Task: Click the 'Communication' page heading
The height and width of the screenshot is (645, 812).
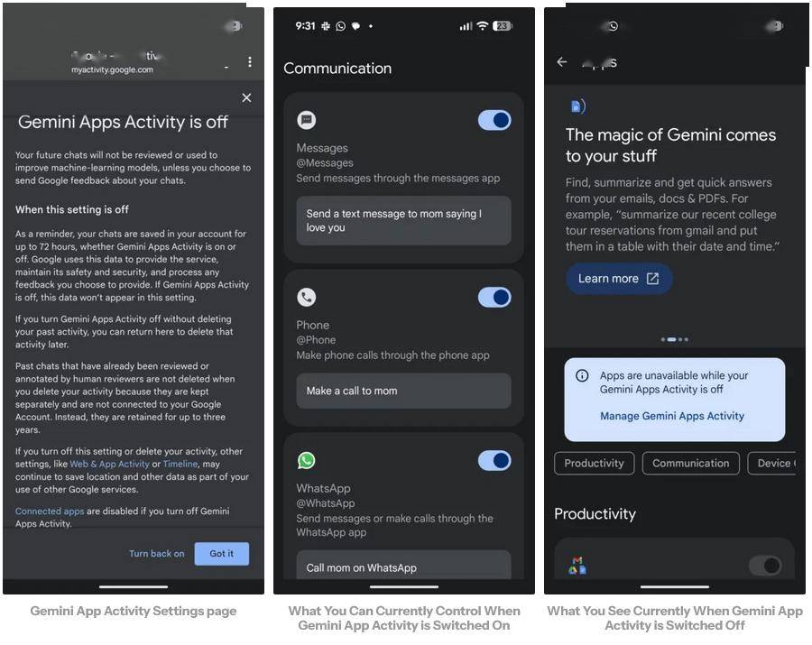Action: pyautogui.click(x=337, y=69)
